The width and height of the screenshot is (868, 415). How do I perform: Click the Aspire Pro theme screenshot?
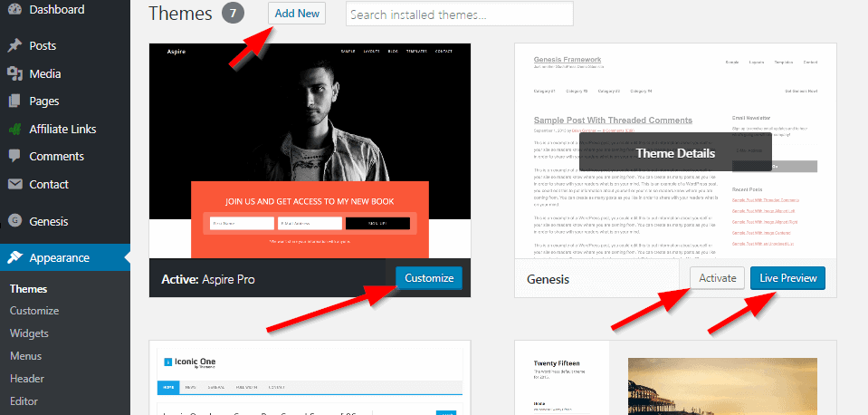[310, 150]
